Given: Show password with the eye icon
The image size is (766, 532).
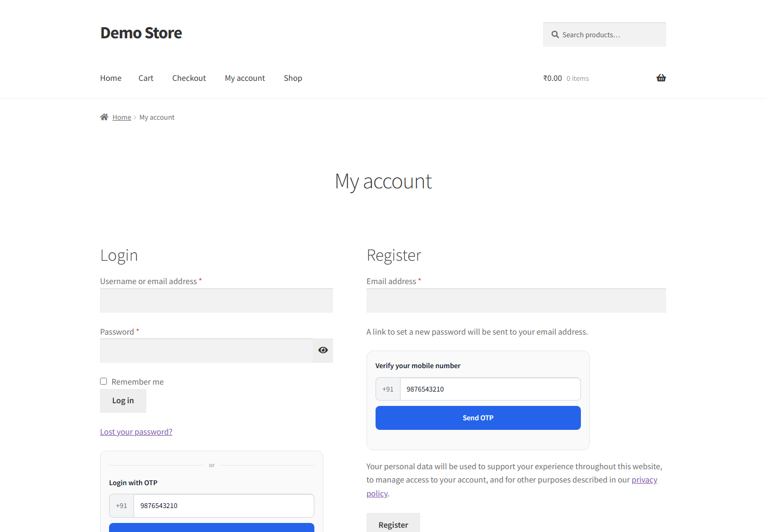Looking at the screenshot, I should pos(323,350).
